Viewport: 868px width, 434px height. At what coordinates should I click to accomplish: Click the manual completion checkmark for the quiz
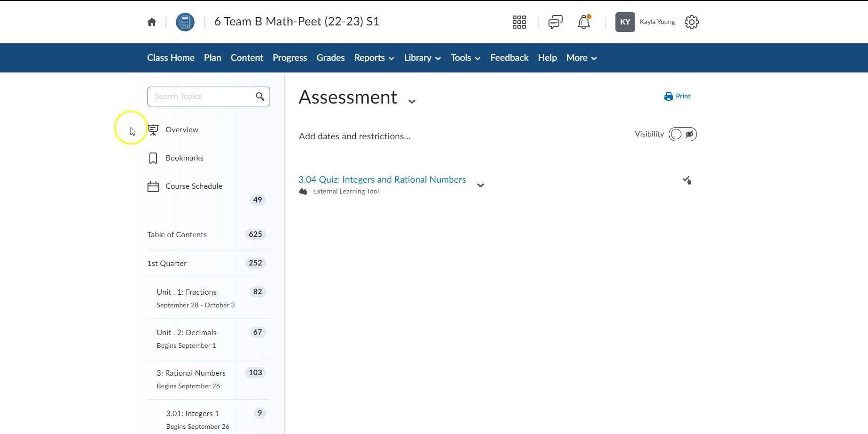687,180
